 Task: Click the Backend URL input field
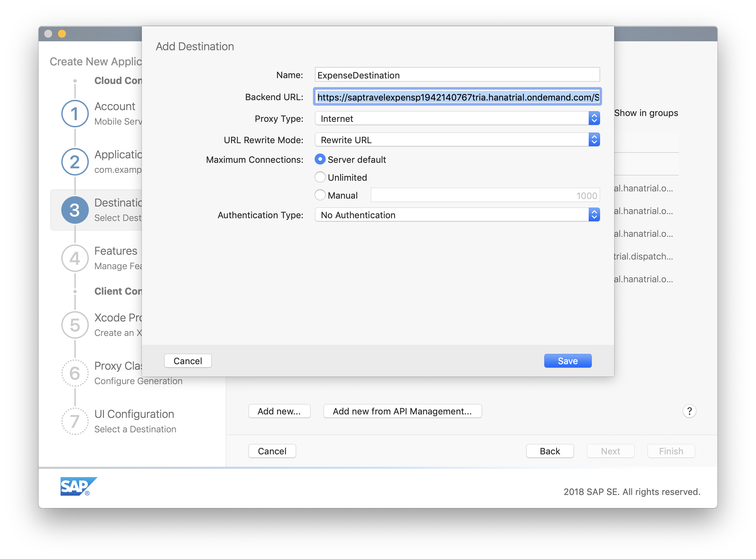click(x=457, y=97)
